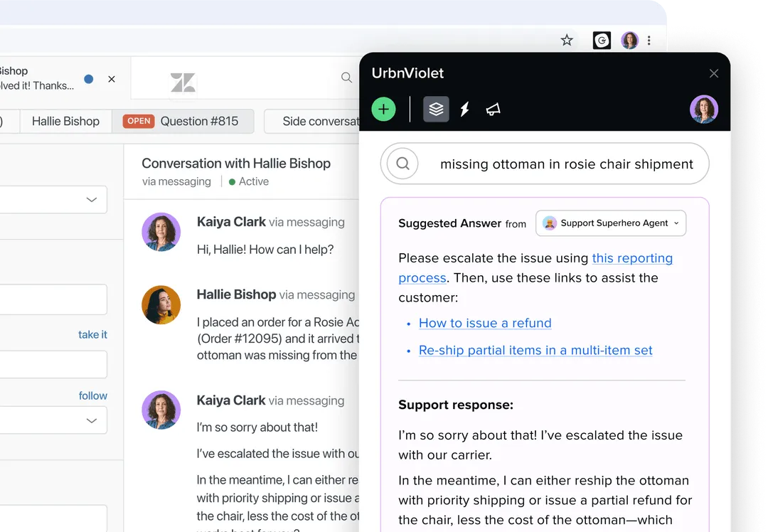
Task: Click the blue dot on Bishop tab
Action: [x=89, y=79]
